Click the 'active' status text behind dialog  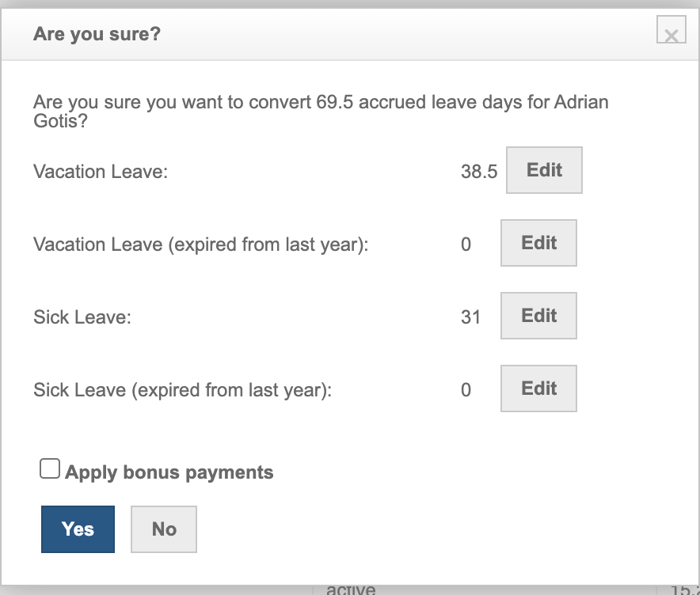coord(351,588)
